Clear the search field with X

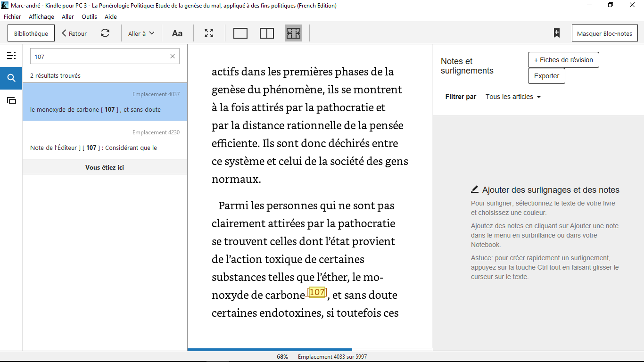[x=172, y=57]
